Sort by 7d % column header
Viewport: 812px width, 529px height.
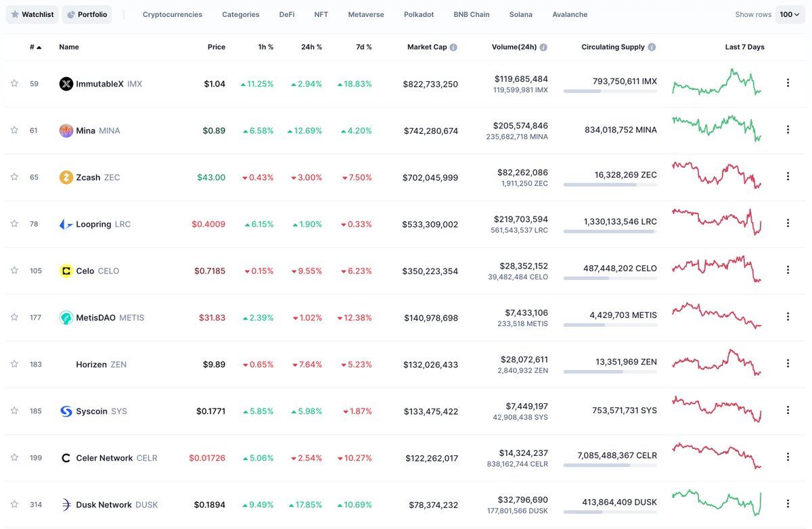[364, 47]
